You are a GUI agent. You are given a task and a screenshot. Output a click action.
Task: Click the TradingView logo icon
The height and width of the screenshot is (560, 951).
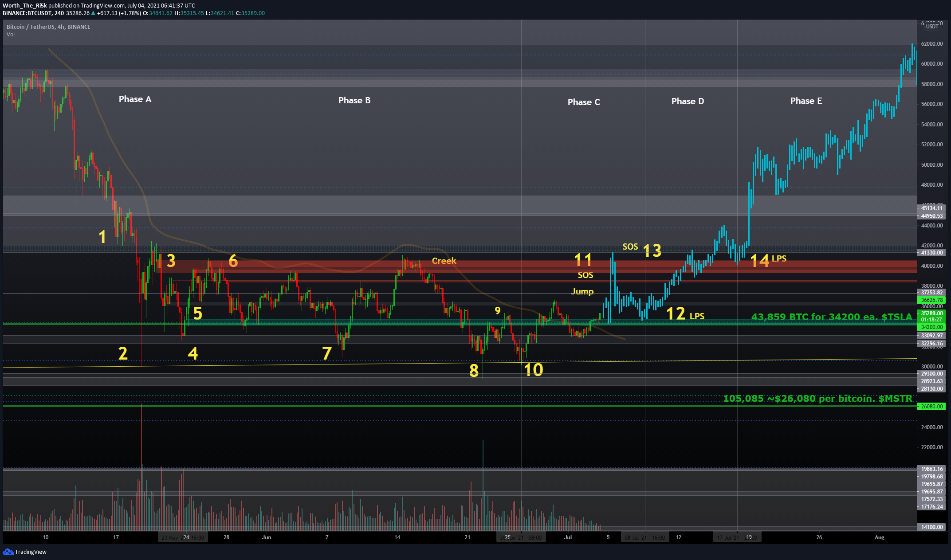pyautogui.click(x=8, y=552)
